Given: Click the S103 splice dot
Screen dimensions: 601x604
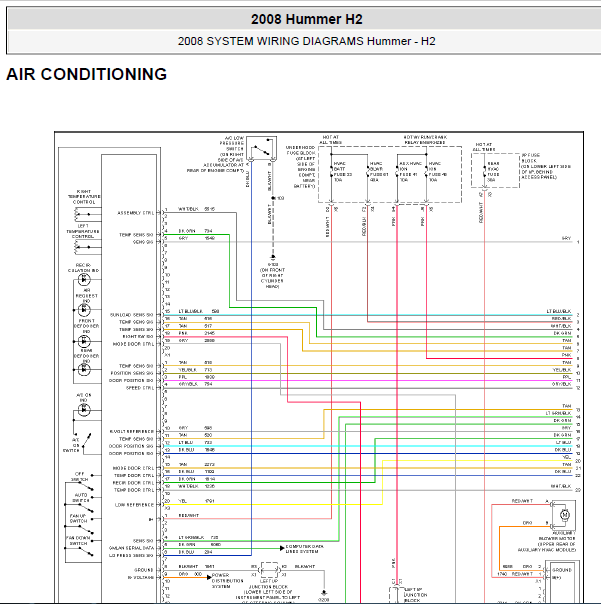Looking at the screenshot, I should (x=273, y=198).
